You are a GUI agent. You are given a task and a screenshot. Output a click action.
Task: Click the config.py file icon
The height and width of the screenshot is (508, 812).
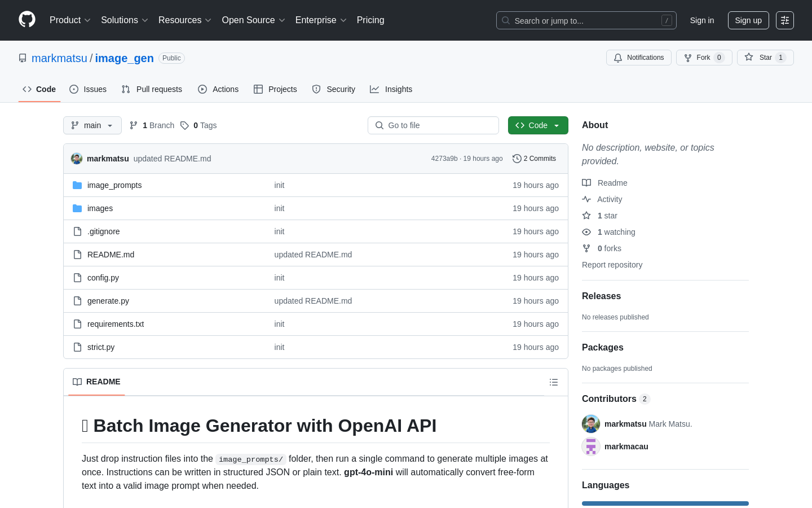(x=77, y=278)
